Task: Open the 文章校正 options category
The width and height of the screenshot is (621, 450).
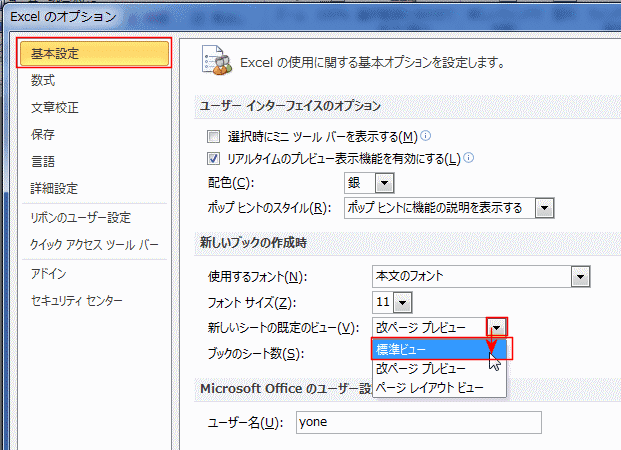Action: [x=55, y=107]
